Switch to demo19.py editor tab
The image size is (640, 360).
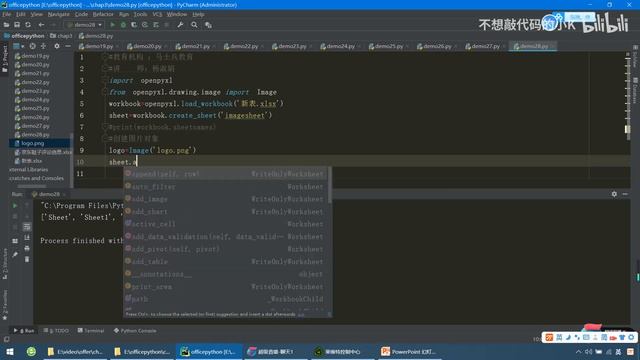pyautogui.click(x=99, y=47)
